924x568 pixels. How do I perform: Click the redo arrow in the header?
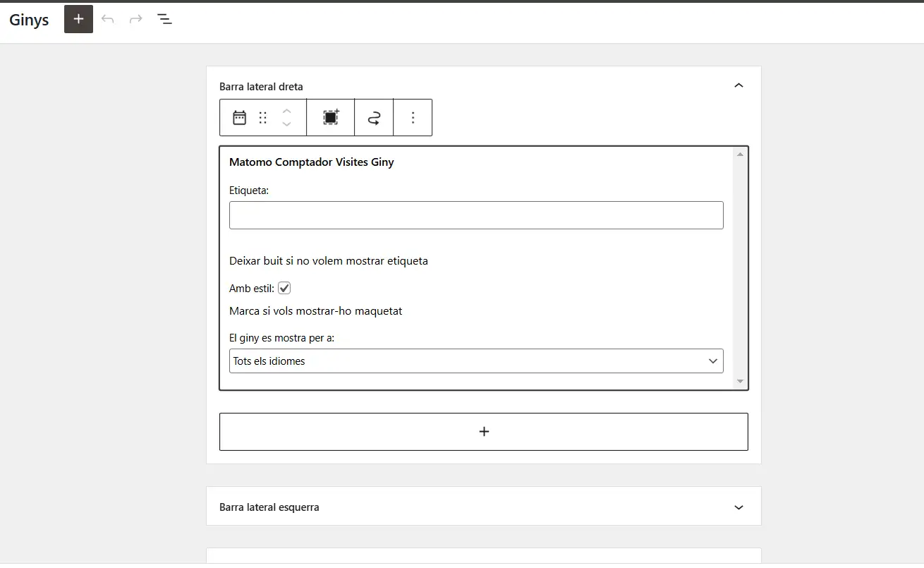click(x=136, y=19)
